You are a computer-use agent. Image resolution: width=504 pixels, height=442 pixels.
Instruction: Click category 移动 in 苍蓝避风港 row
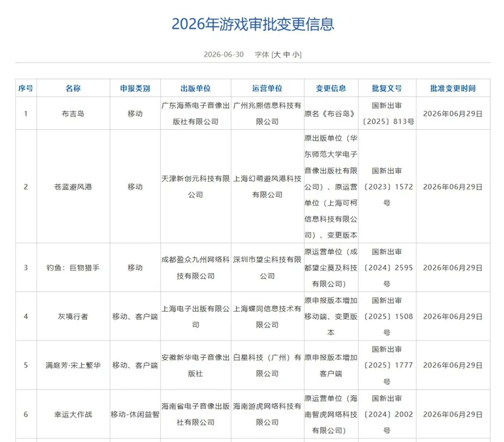pyautogui.click(x=135, y=186)
